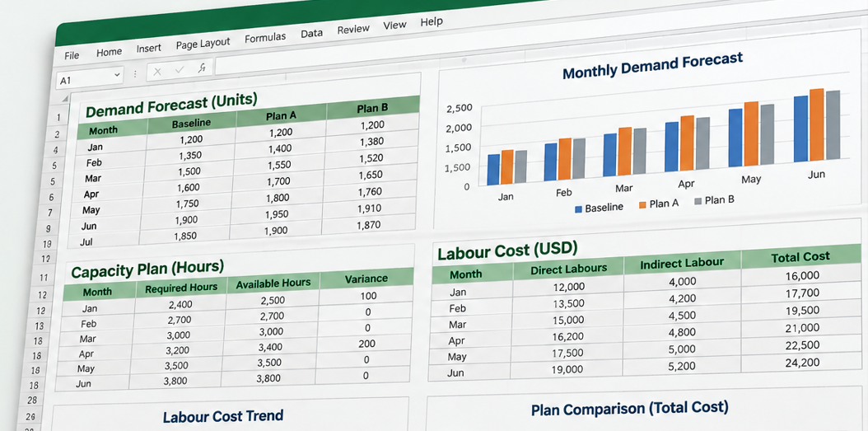Open the File menu
The image size is (868, 431).
click(x=72, y=55)
